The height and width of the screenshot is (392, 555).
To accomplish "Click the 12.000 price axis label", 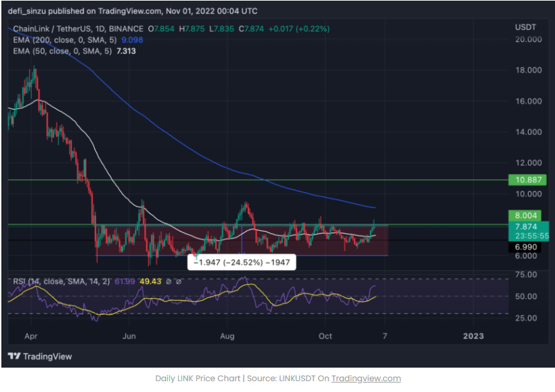I will coord(528,163).
